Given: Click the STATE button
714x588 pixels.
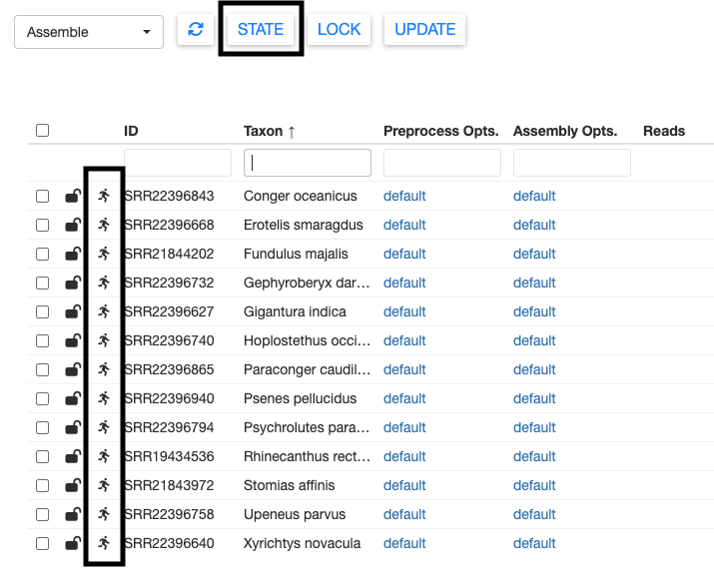Looking at the screenshot, I should (x=261, y=30).
